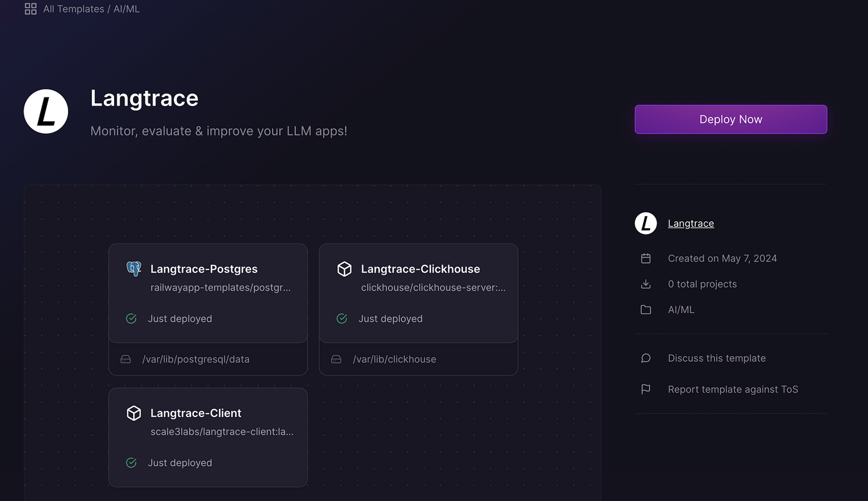Click the folder icon beside AI/ML

point(646,310)
